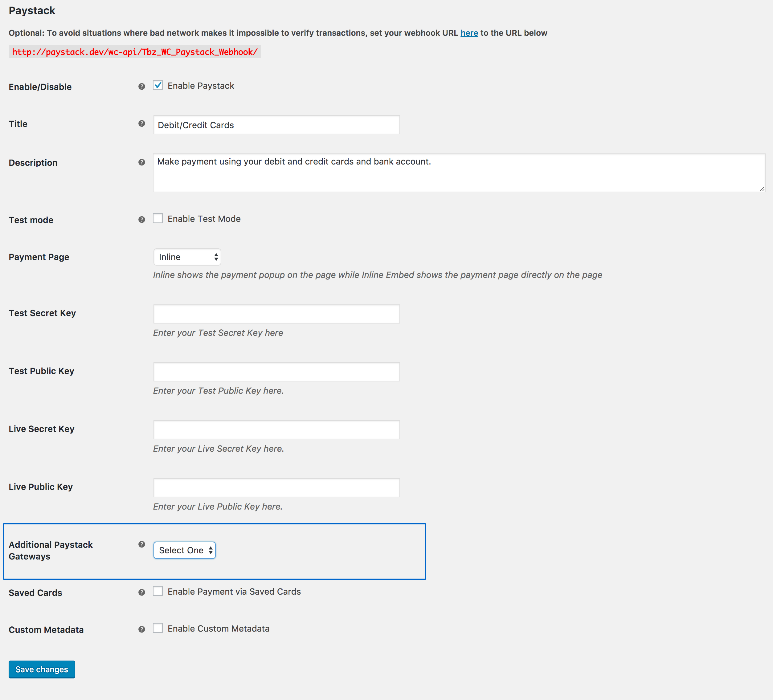This screenshot has height=700, width=773.
Task: Open the Description help tooltip icon
Action: tap(142, 162)
